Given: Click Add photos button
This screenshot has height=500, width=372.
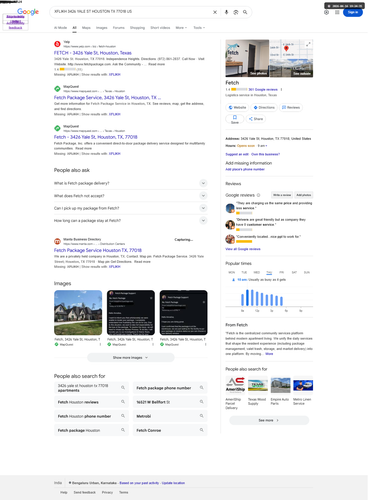Looking at the screenshot, I should coord(304,195).
